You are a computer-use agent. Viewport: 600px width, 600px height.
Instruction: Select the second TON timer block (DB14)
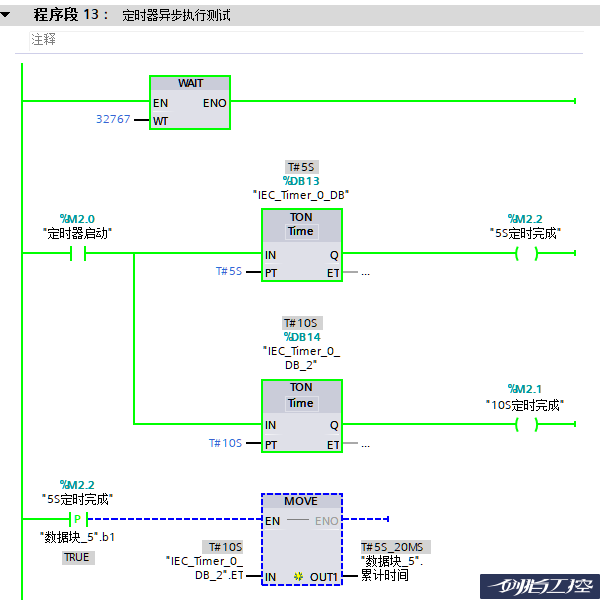(301, 415)
